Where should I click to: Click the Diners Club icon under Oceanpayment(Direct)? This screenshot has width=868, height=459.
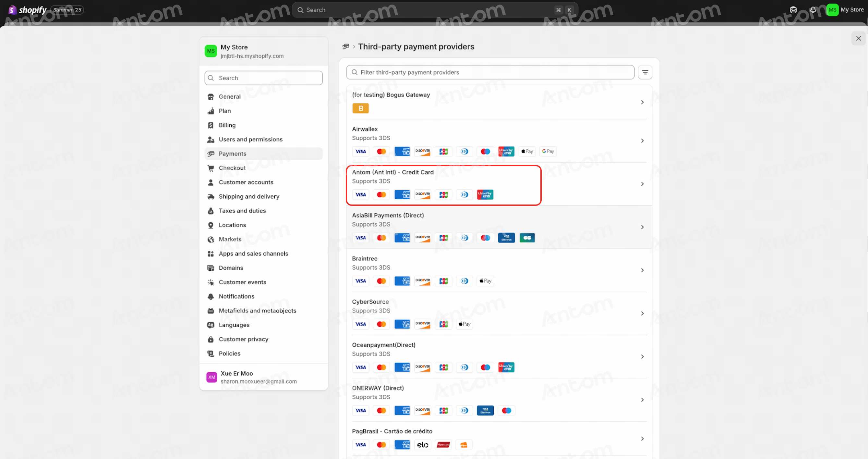tap(464, 367)
